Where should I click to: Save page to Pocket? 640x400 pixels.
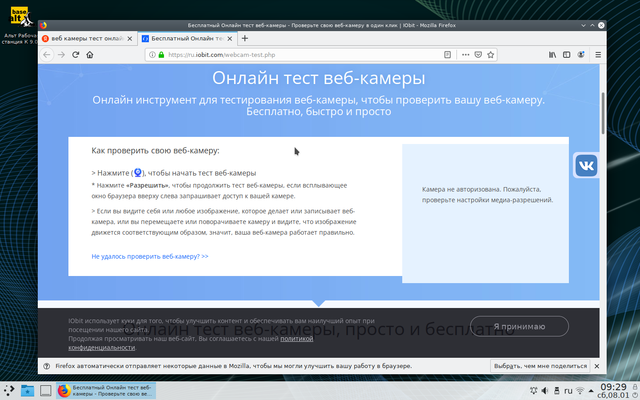click(478, 55)
